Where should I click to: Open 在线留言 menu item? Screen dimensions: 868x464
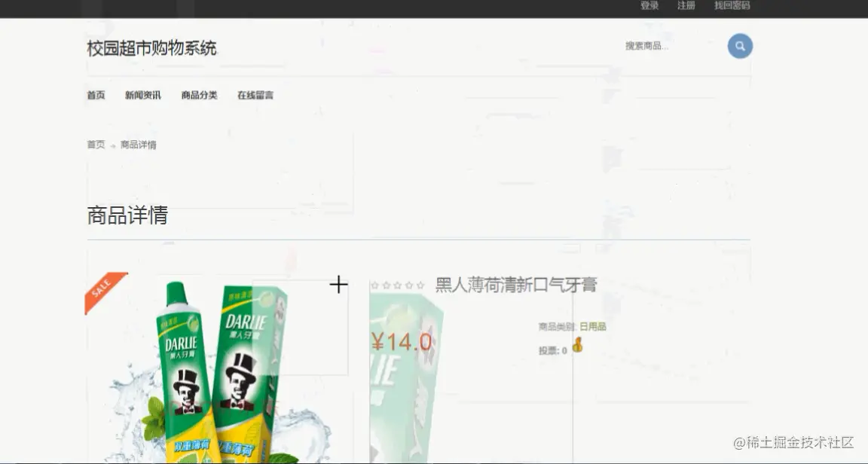click(255, 95)
